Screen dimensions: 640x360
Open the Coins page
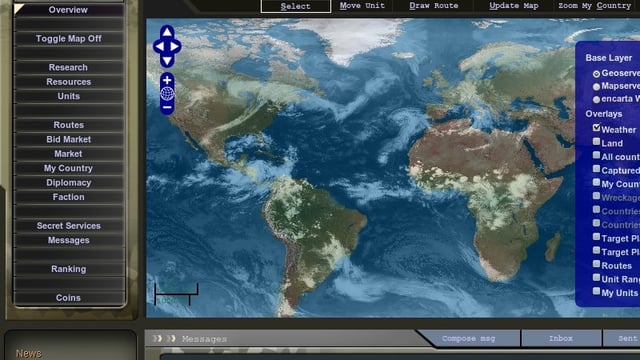(69, 298)
